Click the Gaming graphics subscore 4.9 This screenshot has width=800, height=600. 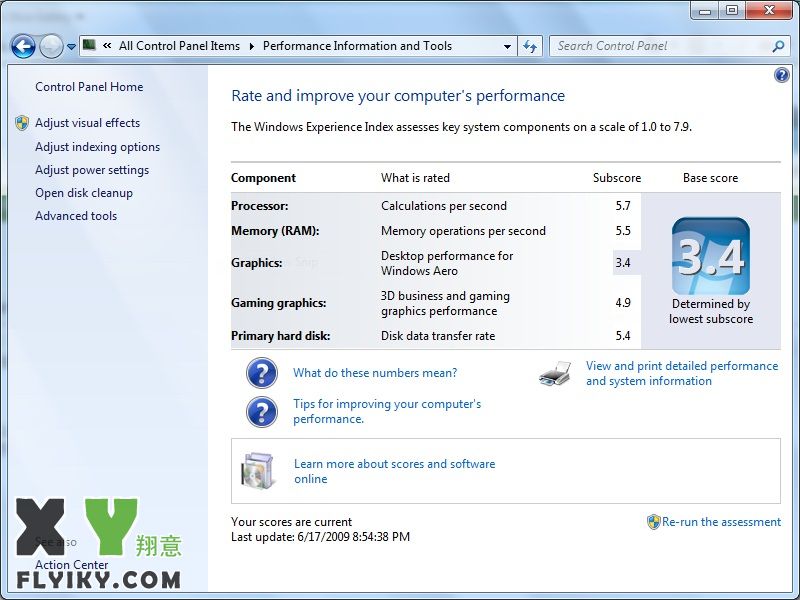pyautogui.click(x=623, y=303)
